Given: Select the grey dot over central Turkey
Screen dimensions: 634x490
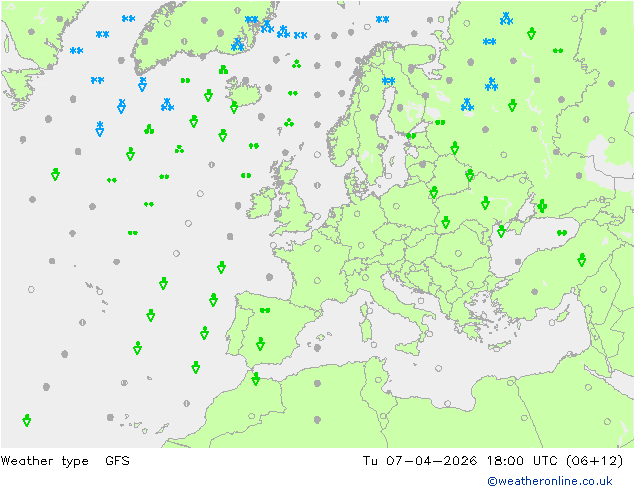Looking at the screenshot, I should pos(535,291).
